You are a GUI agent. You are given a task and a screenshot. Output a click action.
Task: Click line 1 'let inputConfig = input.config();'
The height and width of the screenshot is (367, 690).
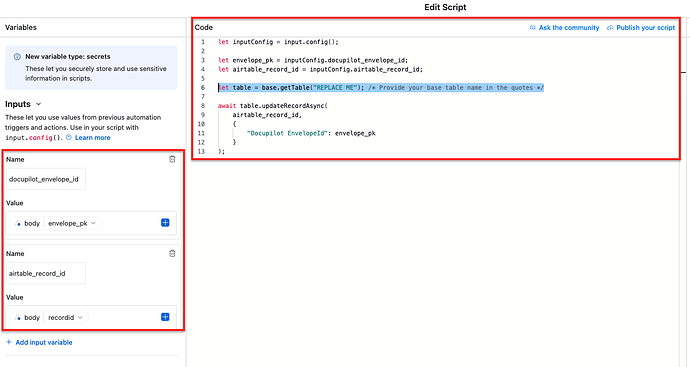point(278,42)
